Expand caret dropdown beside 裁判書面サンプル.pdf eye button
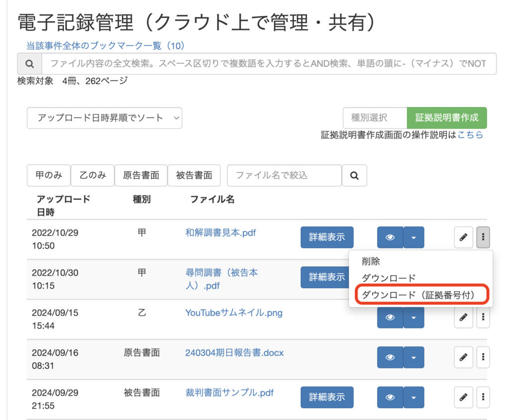510x420 pixels. click(414, 397)
